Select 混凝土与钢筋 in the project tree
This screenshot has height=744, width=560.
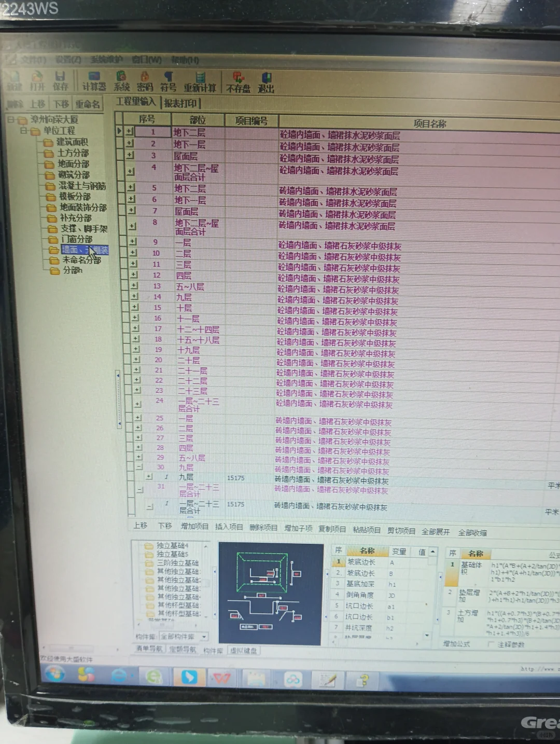[82, 185]
